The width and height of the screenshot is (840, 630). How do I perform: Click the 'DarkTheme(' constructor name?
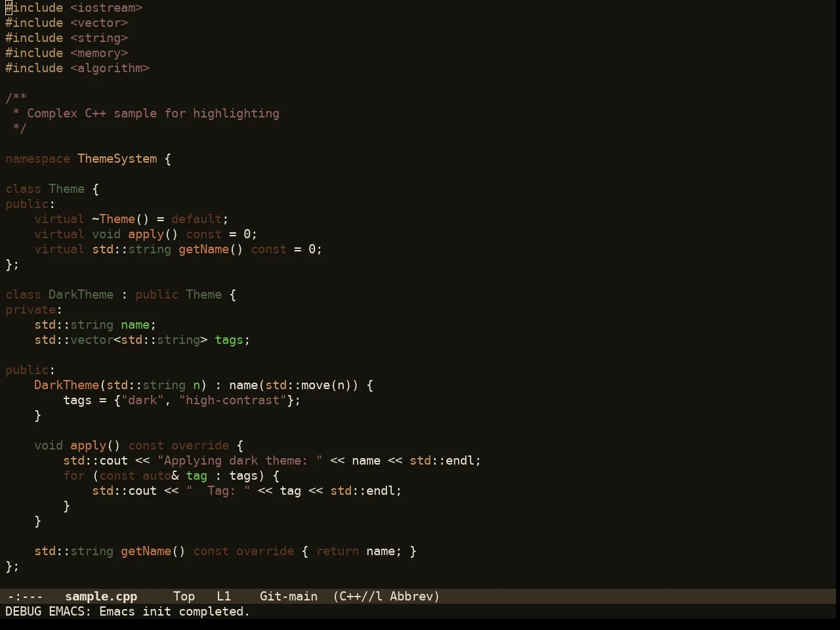click(70, 385)
